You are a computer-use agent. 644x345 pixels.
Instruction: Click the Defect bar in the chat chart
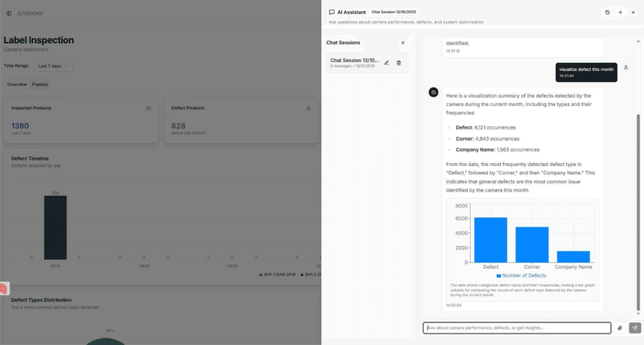click(x=491, y=240)
